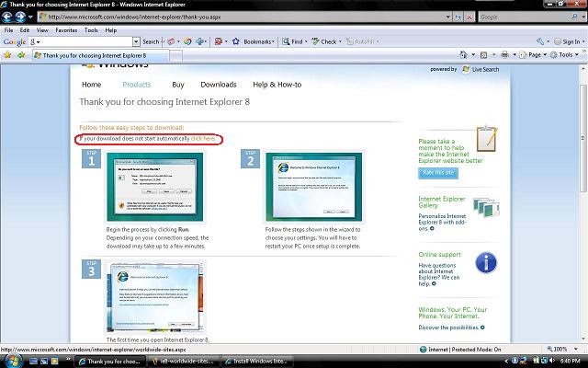Open the Favorites menu
This screenshot has width=588, height=368.
pyautogui.click(x=66, y=30)
